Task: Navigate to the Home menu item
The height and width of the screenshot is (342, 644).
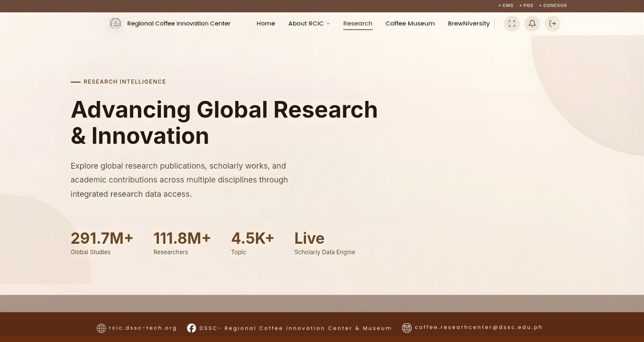Action: point(266,23)
